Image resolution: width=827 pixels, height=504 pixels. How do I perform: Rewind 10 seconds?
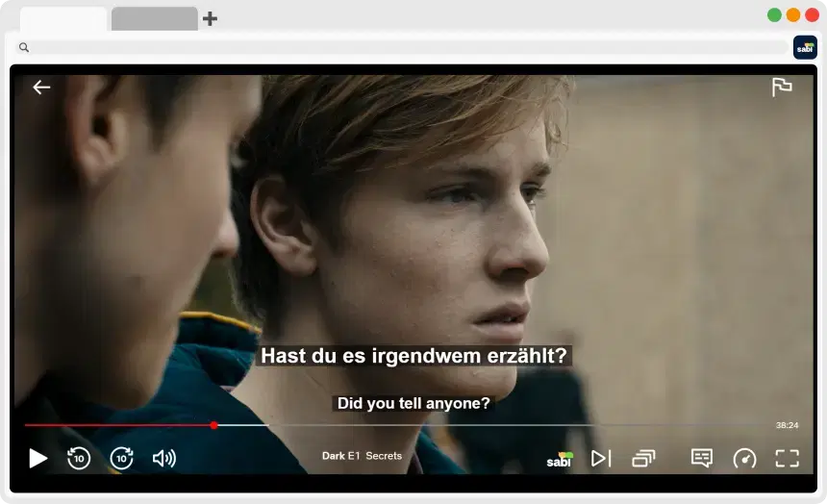[x=79, y=458]
